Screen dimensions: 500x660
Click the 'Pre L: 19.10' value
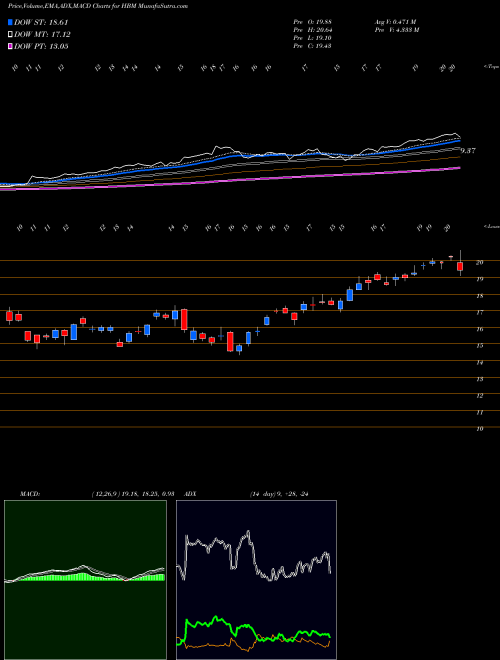point(313,38)
